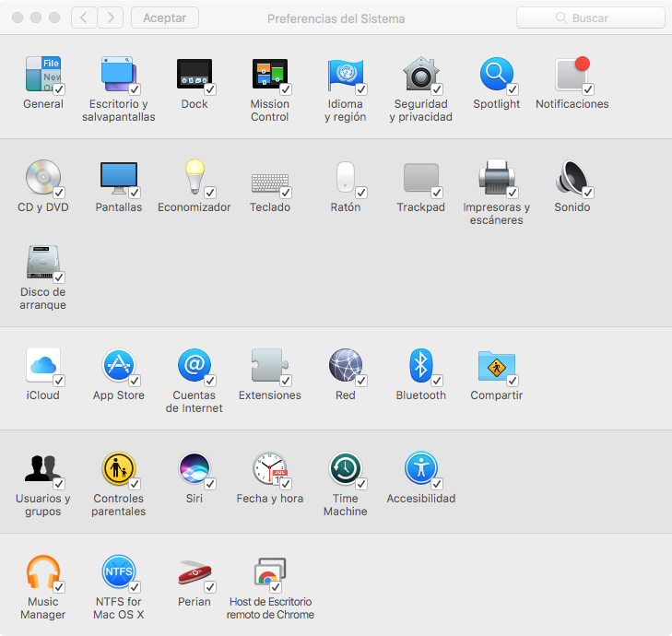Open the Pantallas monitor icon
This screenshot has height=636, width=672.
click(x=119, y=177)
